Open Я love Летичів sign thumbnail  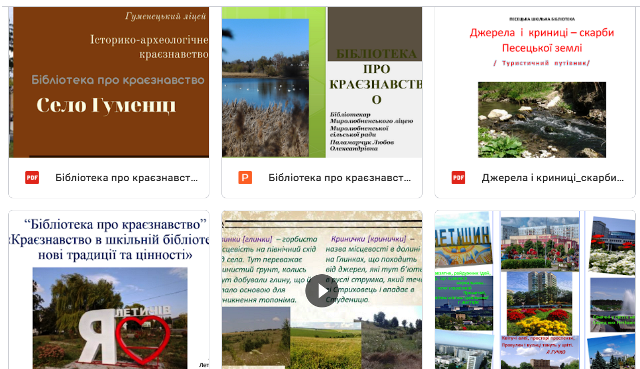point(109,290)
